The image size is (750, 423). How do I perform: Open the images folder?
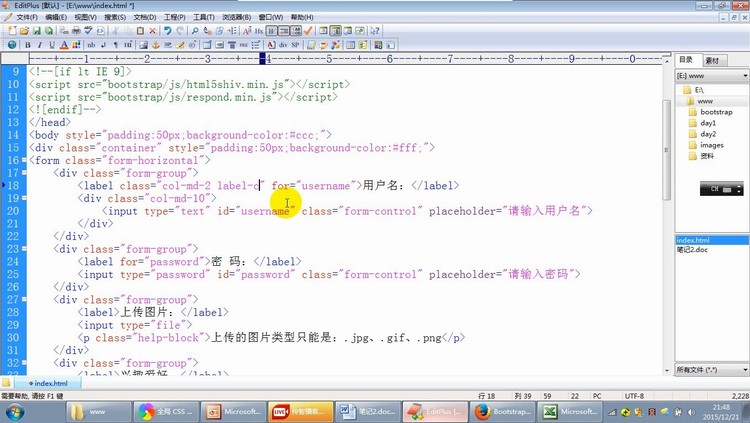click(712, 145)
